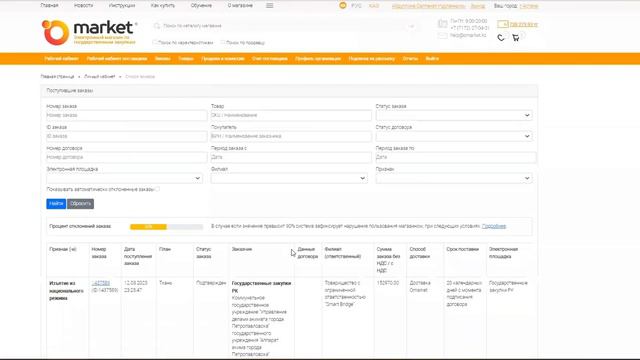Click the Выход link at top right
This screenshot has height=360, width=640.
point(478,6)
